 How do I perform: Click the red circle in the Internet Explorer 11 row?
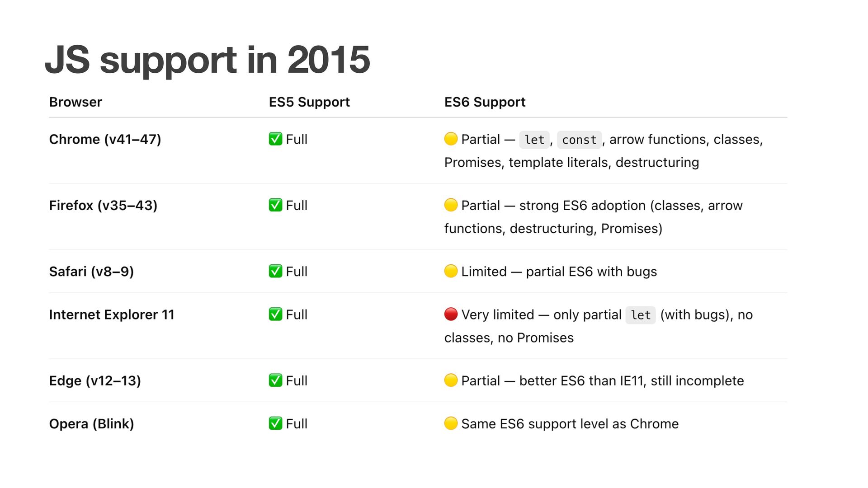pyautogui.click(x=451, y=314)
